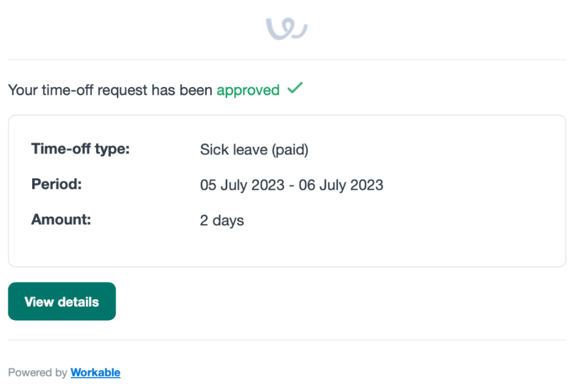
Task: Click the green 'approved' status word
Action: point(247,90)
